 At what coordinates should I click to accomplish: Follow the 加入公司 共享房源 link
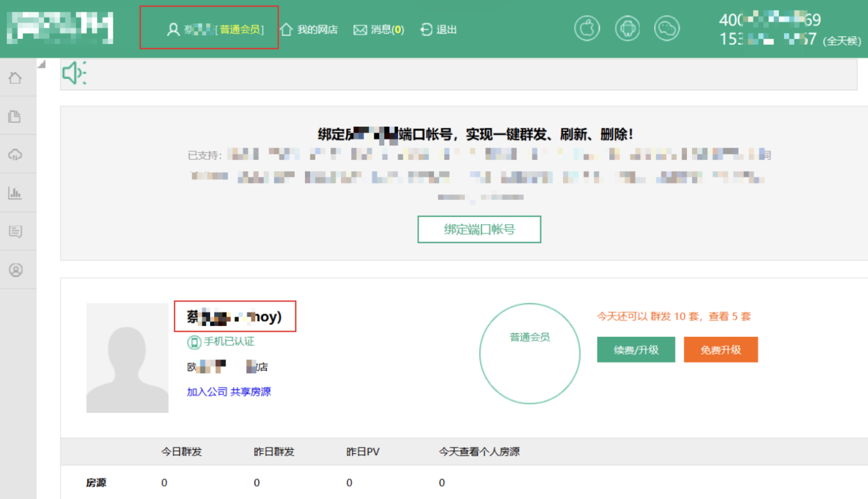229,392
